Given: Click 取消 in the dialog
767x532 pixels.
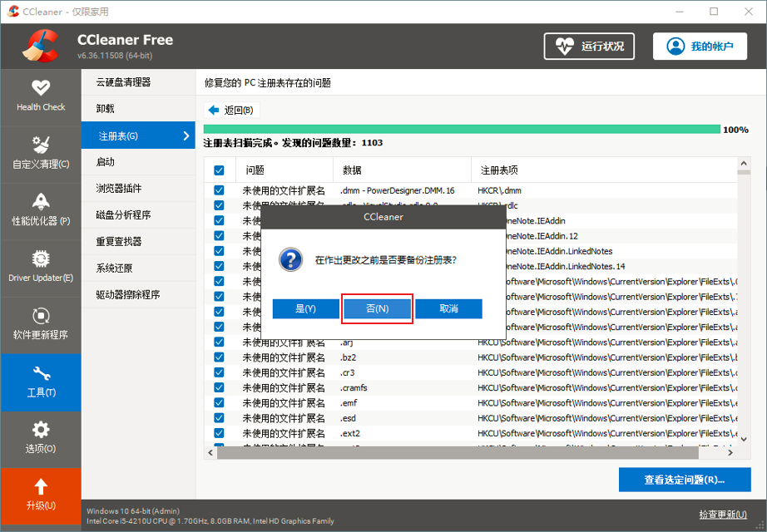Looking at the screenshot, I should point(448,308).
